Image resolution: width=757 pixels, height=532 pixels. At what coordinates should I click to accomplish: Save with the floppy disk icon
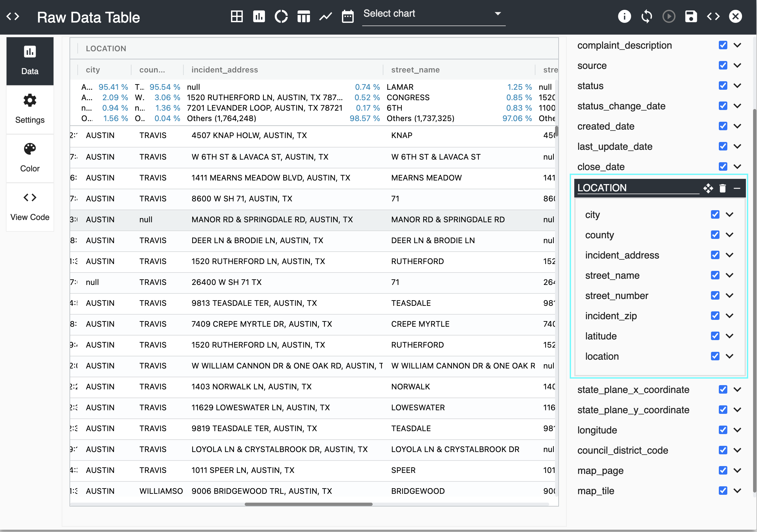point(691,17)
